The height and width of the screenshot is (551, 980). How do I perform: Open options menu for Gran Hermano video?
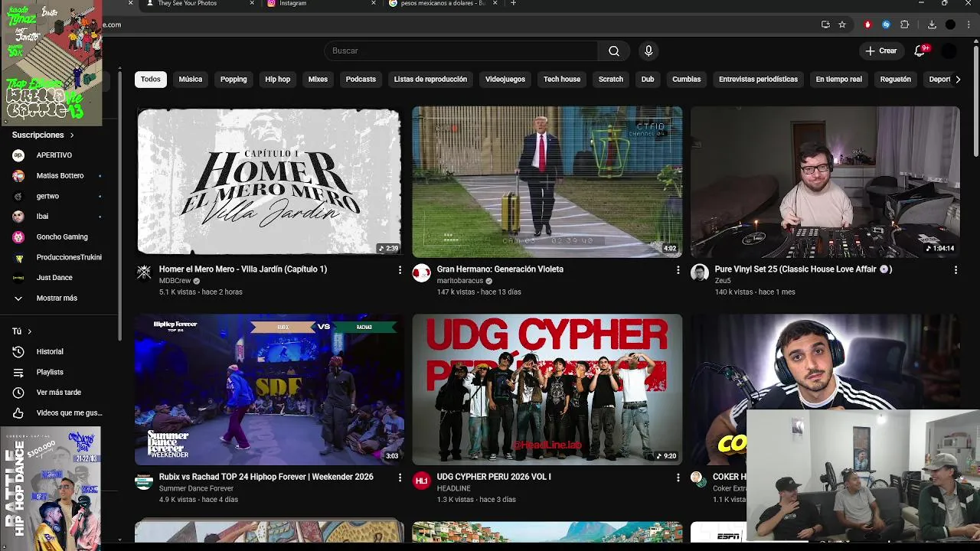point(678,270)
